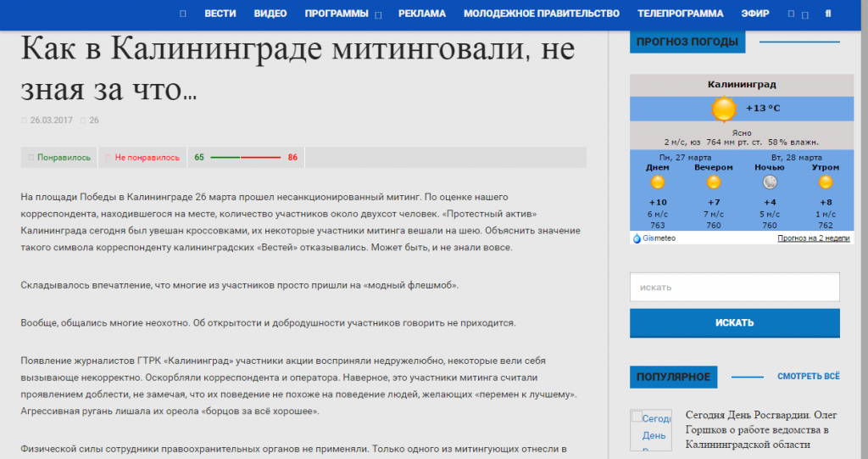Image resolution: width=868 pixels, height=459 pixels.
Task: Click the search magnifier icon in the top navigation
Action: (x=827, y=14)
